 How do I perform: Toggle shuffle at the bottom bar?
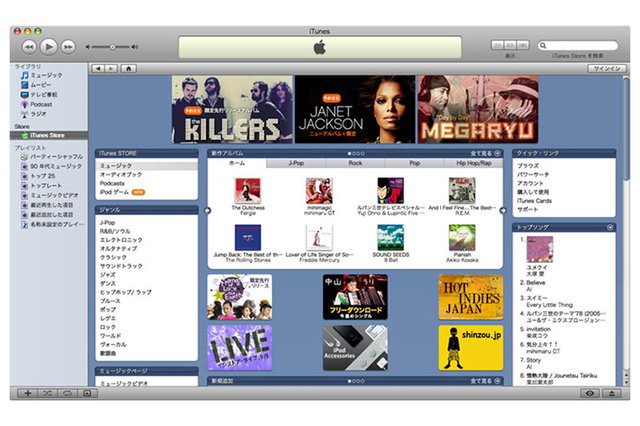click(46, 393)
